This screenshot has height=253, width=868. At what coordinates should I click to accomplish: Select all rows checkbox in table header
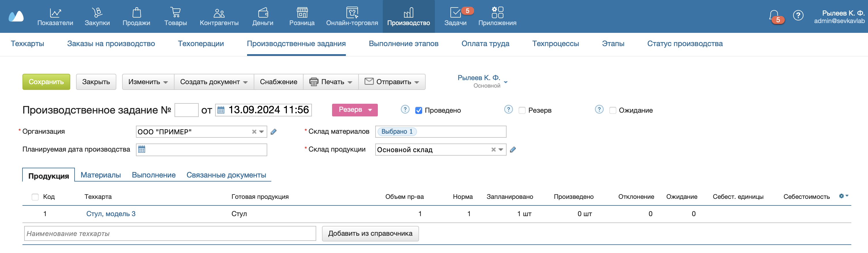pyautogui.click(x=35, y=197)
